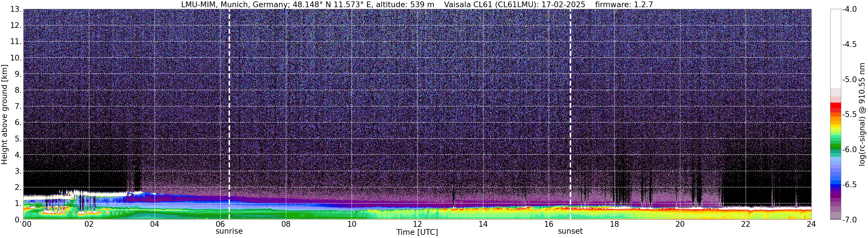This screenshot has height=238, width=868.
Task: Click "altitude: 539 m" in the title
Action: pos(405,5)
